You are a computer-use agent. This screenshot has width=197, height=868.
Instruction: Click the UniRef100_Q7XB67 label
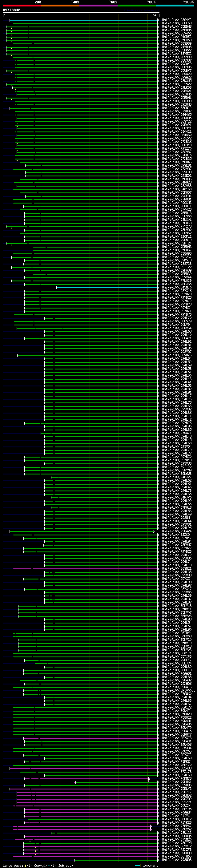point(177,111)
